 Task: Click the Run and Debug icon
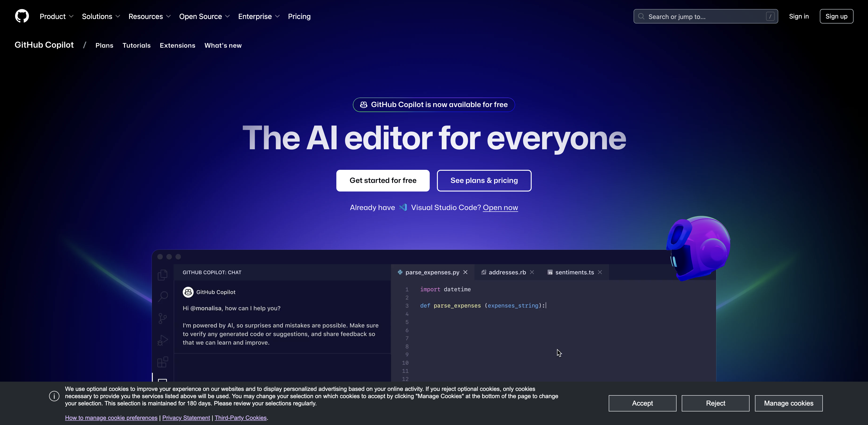tap(163, 340)
